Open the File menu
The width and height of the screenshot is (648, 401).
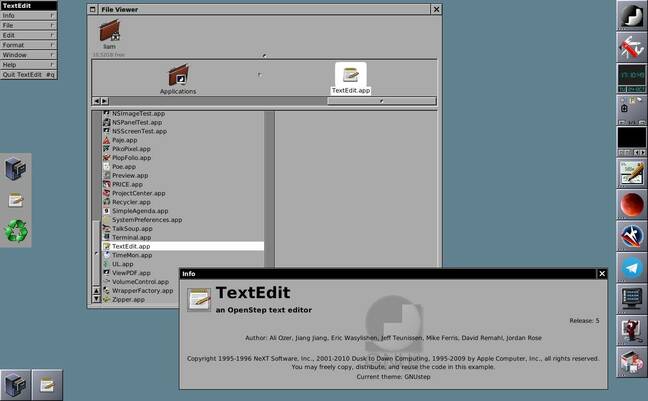click(x=29, y=25)
